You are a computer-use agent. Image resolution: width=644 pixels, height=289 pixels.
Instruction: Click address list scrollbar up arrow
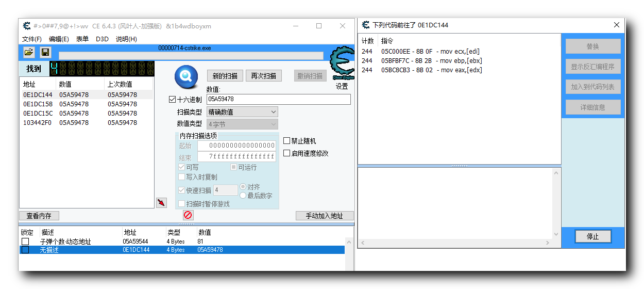(350, 242)
